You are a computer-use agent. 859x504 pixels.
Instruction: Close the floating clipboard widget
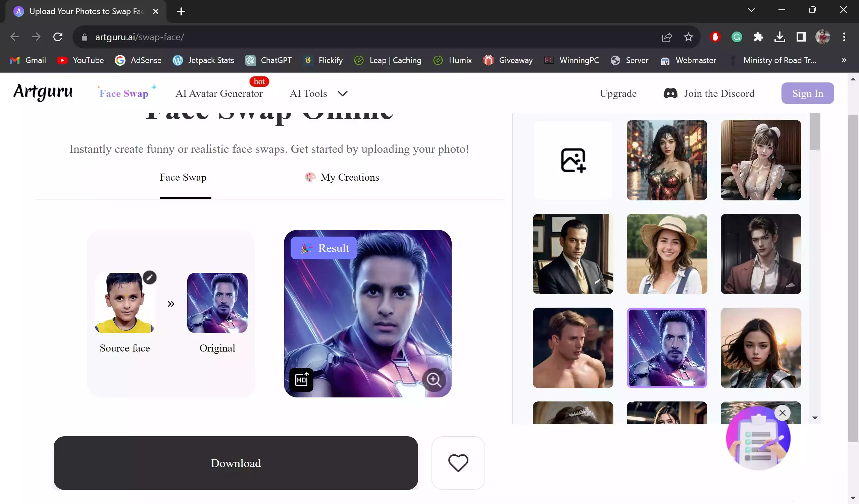[782, 413]
